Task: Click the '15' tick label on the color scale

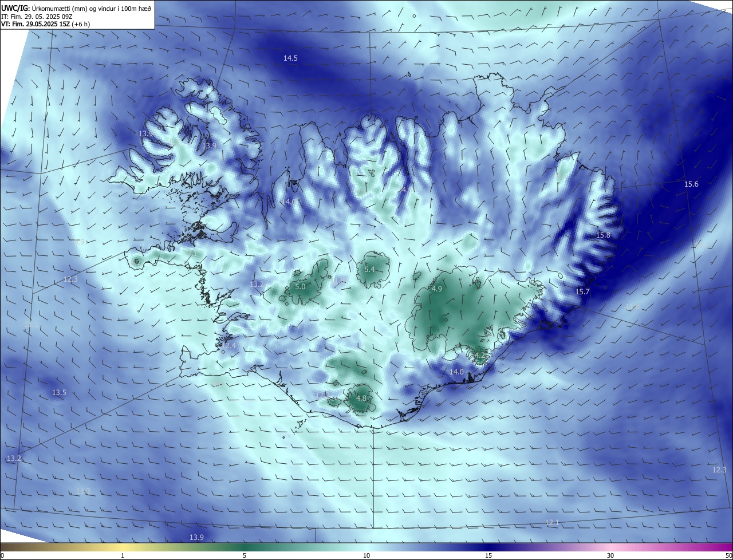Action: tap(488, 555)
